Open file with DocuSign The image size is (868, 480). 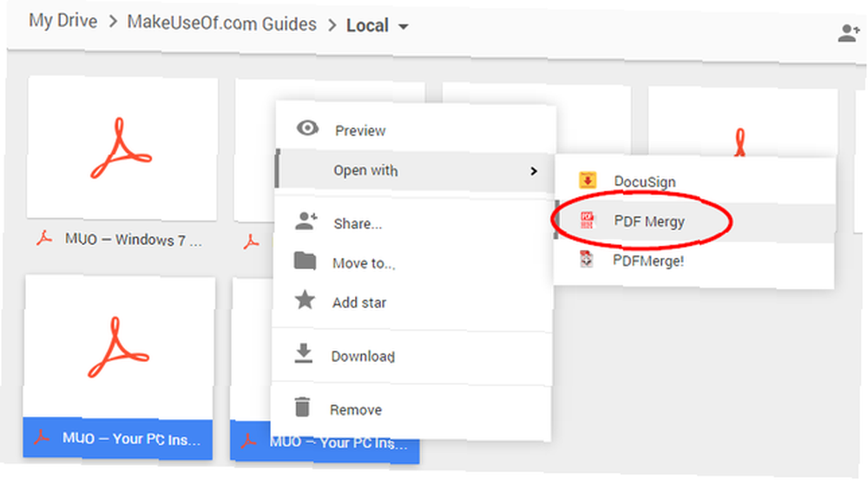(x=694, y=181)
